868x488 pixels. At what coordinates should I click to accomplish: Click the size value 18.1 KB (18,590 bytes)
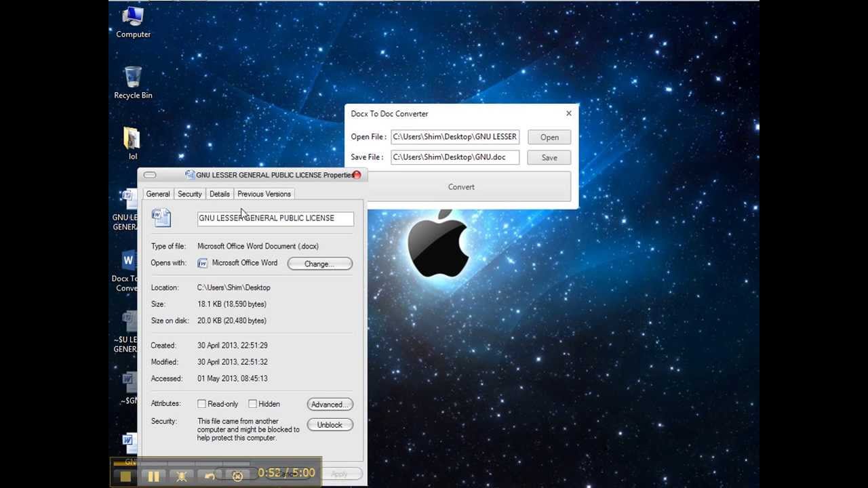point(232,304)
